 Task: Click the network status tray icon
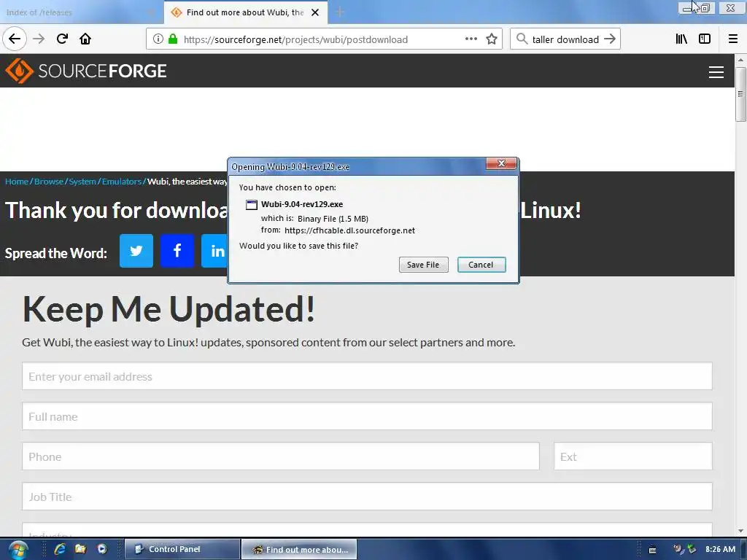click(x=692, y=549)
